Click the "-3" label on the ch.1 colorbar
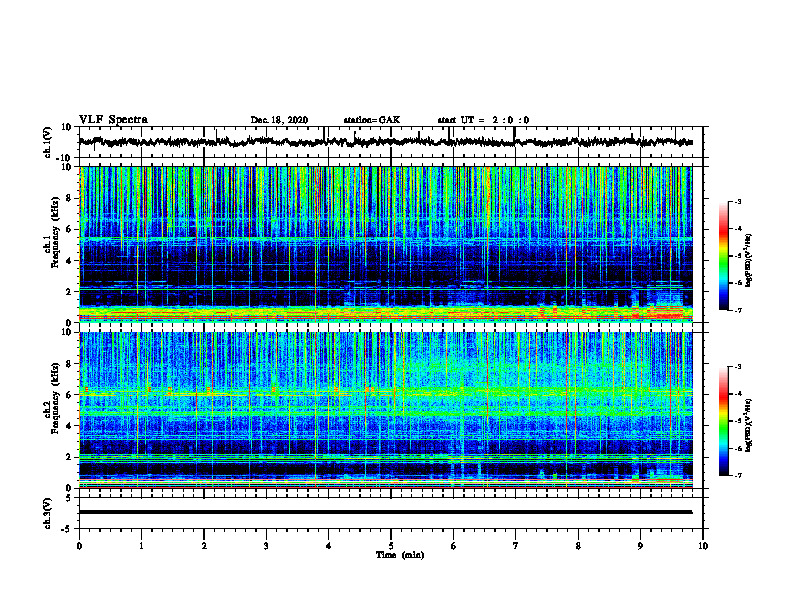Viewport: 792px width, 612px height. point(737,201)
